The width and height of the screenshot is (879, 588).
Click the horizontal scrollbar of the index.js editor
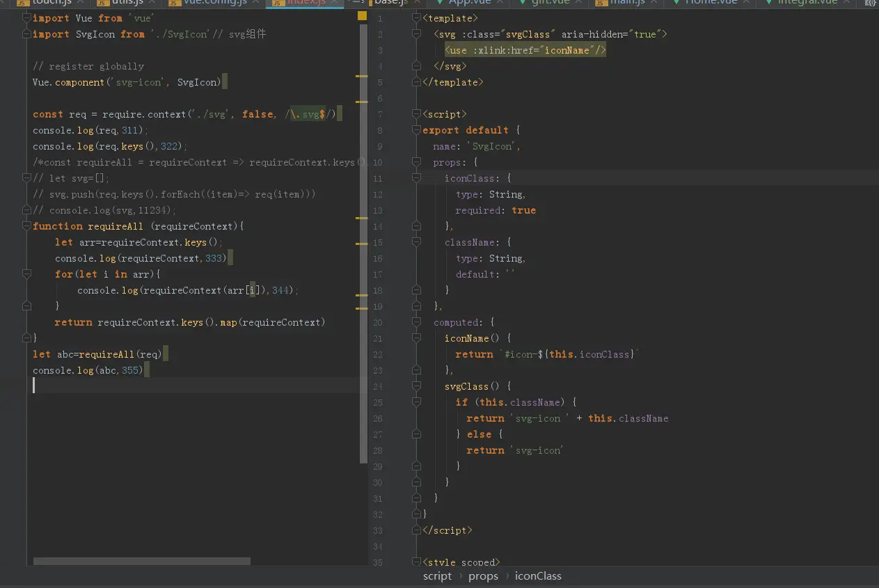click(x=141, y=561)
